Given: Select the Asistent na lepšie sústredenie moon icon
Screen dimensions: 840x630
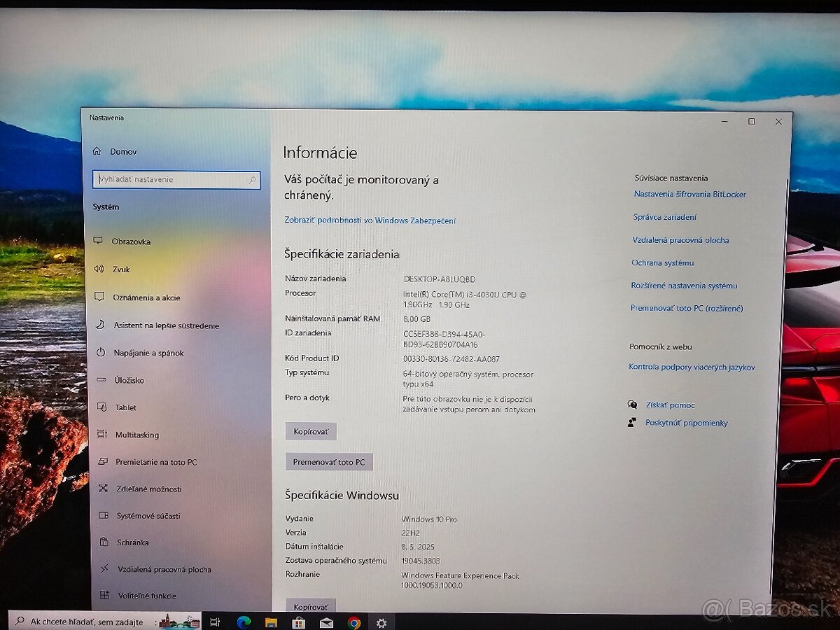Looking at the screenshot, I should click(100, 325).
